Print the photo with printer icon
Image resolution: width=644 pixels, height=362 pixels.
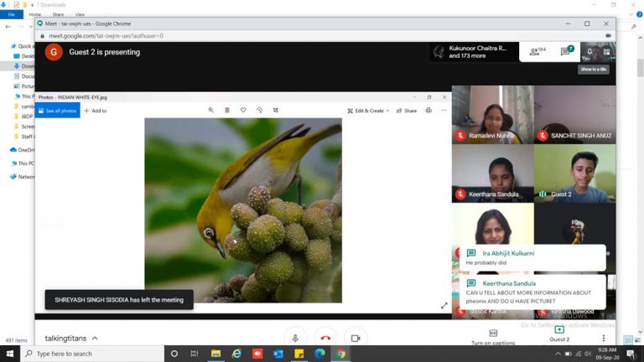pyautogui.click(x=428, y=110)
